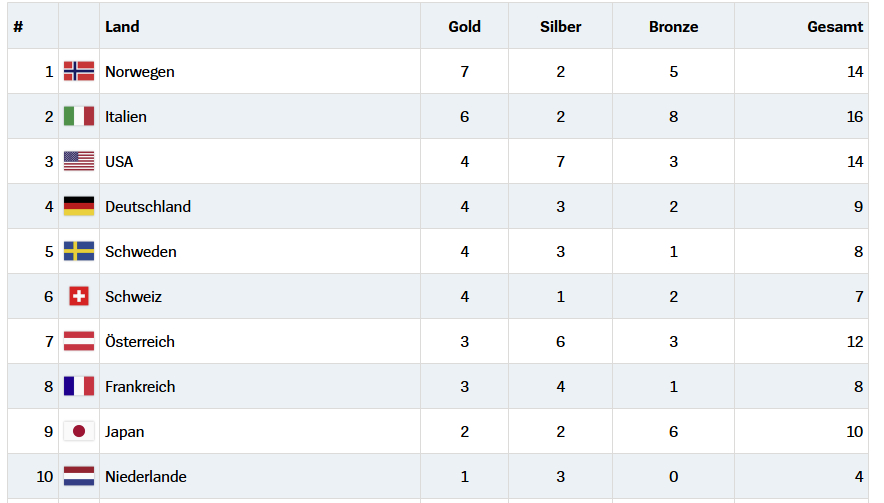Click the Italian flag icon

click(x=79, y=116)
